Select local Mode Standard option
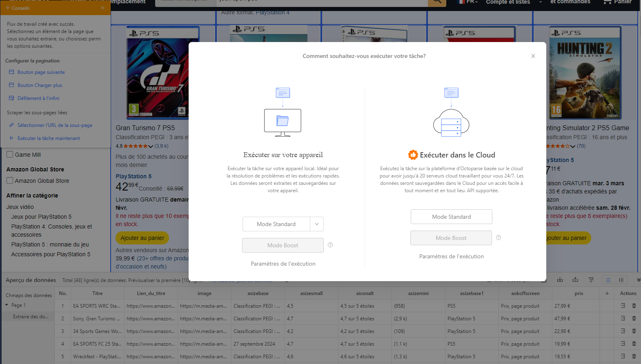Viewport: 641px width, 364px height. point(276,224)
